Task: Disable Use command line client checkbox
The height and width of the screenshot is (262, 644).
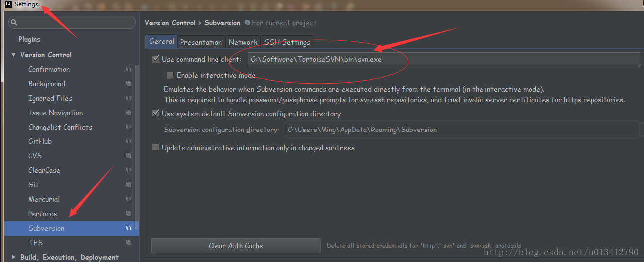Action: click(x=156, y=59)
